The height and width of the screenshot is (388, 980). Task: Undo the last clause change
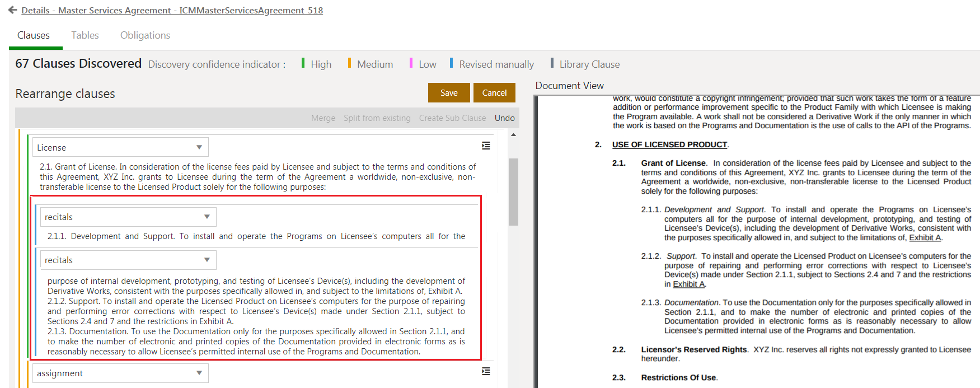(504, 118)
